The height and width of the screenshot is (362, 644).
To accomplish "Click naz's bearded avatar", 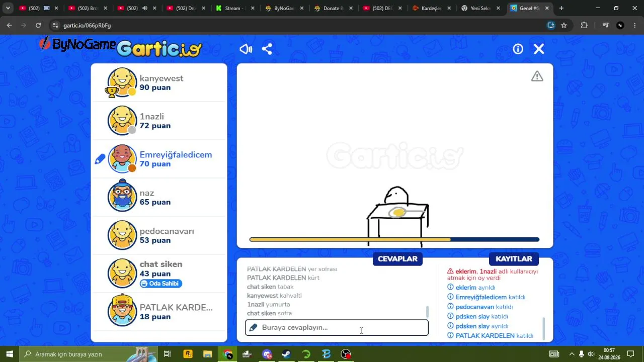I will (122, 196).
